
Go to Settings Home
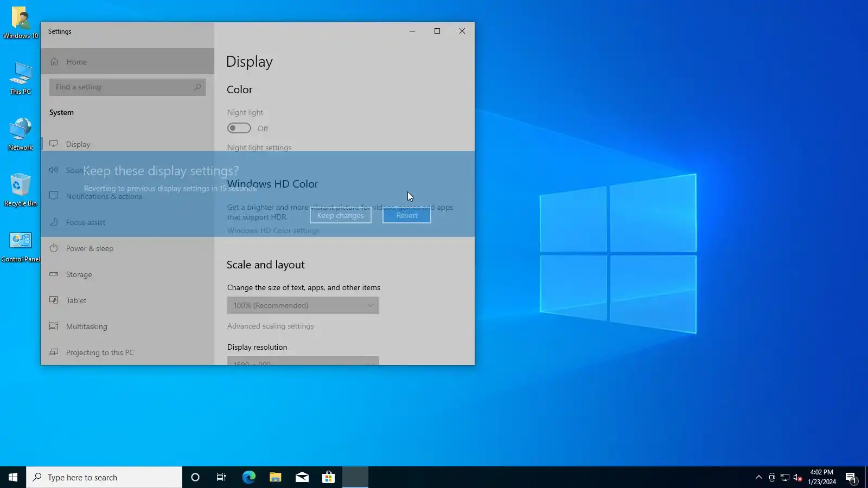[x=127, y=61]
